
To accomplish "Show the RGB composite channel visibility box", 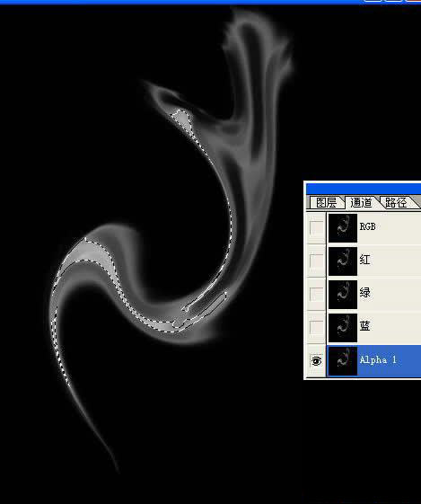I will (316, 227).
